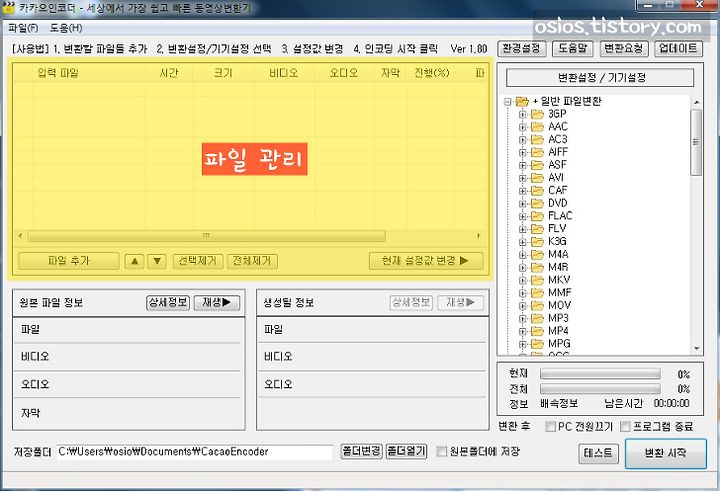Image resolution: width=720 pixels, height=491 pixels.
Task: Click the 비디오 column header
Action: click(x=283, y=73)
